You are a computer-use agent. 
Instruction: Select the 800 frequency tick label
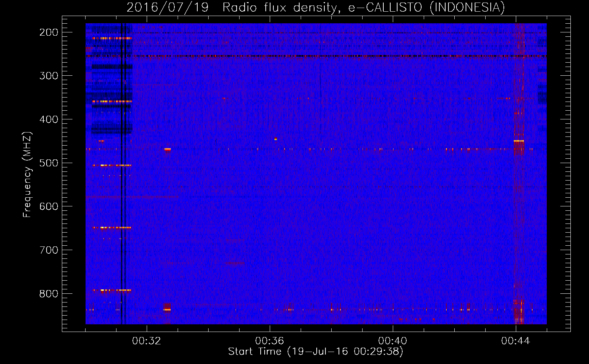[x=49, y=293]
